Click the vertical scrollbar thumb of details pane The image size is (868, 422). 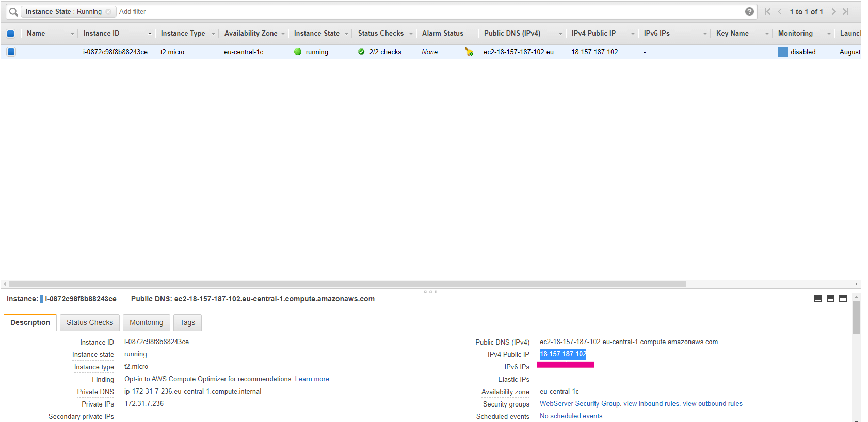[x=857, y=318]
